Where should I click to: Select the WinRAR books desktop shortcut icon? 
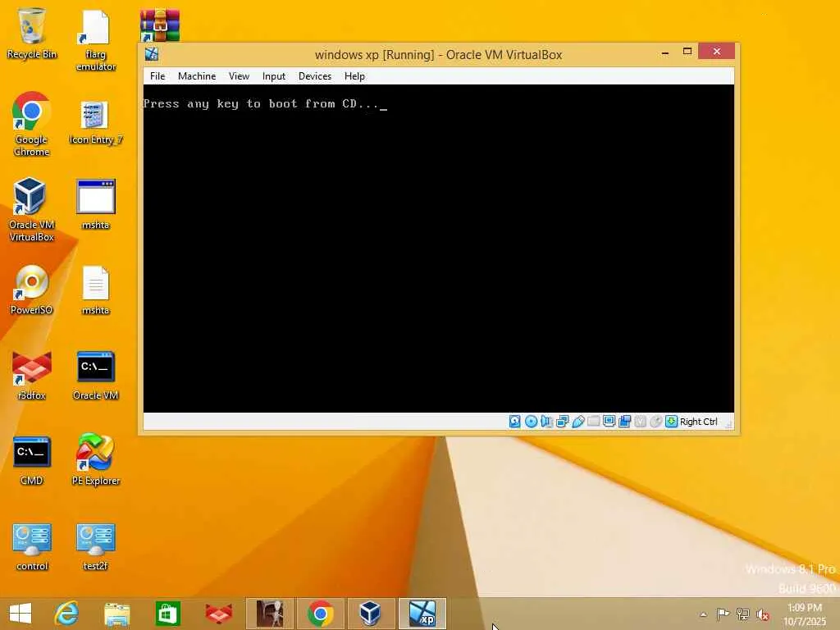(x=160, y=25)
